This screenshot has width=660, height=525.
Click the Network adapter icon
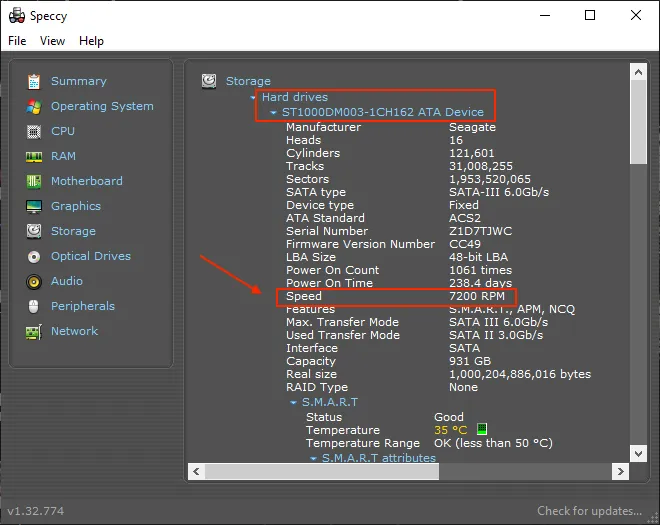[34, 331]
